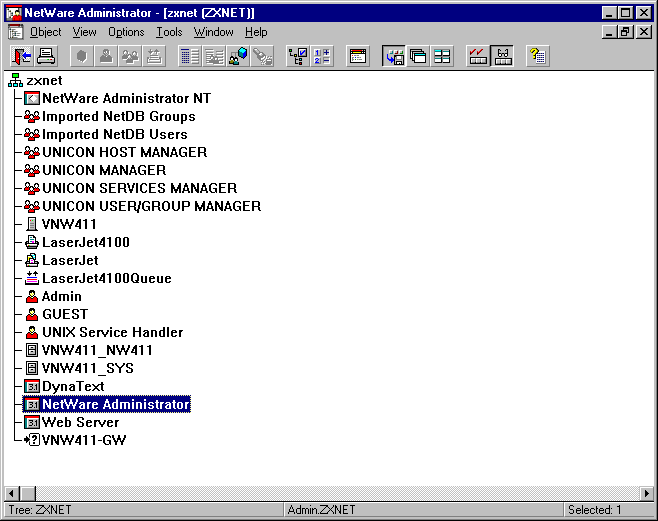This screenshot has width=658, height=521.
Task: Click the Sort and Include 1-2 icon
Action: click(322, 56)
